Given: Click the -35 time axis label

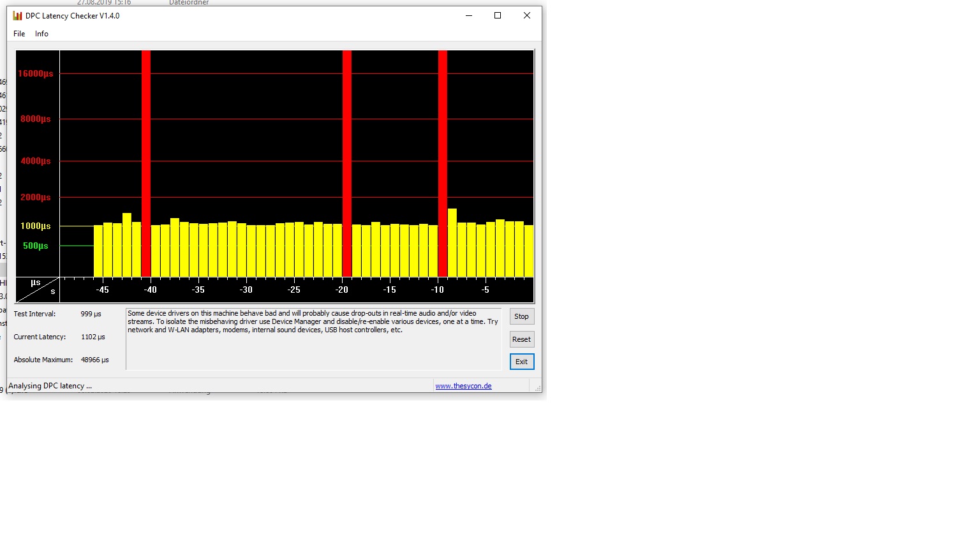Looking at the screenshot, I should [198, 290].
